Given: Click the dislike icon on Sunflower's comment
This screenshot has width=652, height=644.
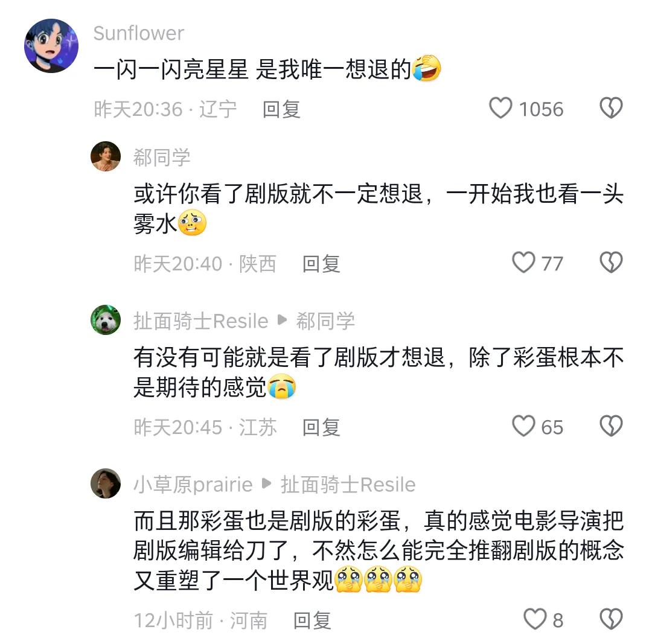Looking at the screenshot, I should coord(612,107).
